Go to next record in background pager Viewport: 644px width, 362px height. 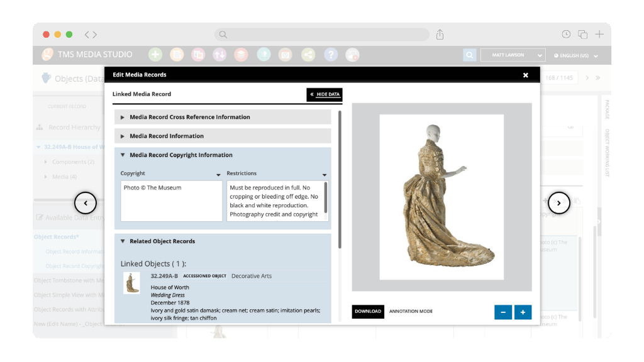click(x=587, y=77)
